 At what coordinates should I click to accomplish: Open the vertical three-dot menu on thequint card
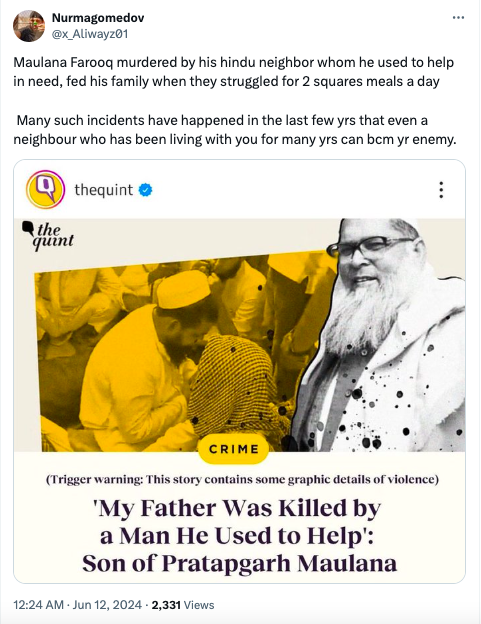pyautogui.click(x=441, y=190)
